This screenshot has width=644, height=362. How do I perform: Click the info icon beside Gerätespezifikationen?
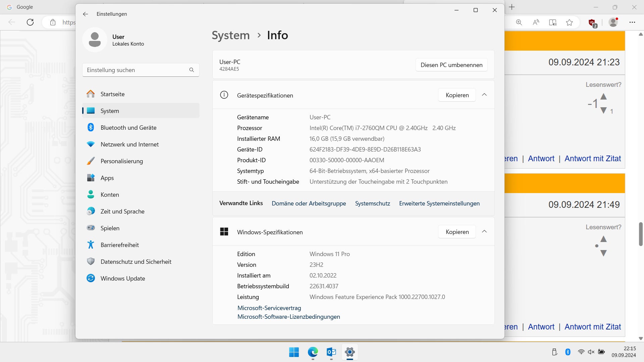tap(224, 95)
